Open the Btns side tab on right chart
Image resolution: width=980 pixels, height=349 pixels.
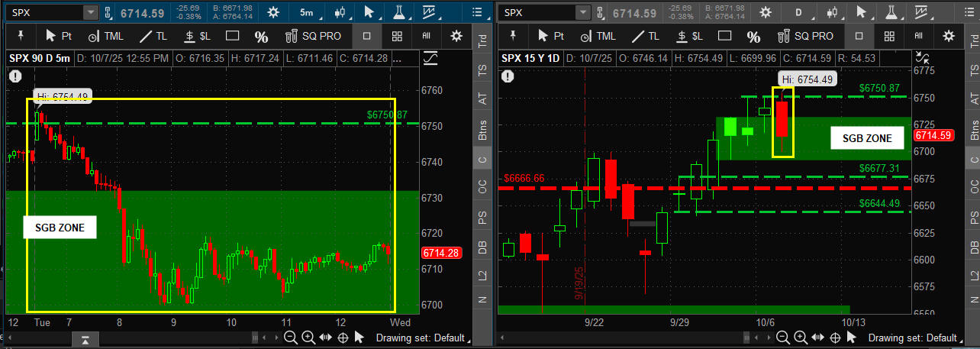(x=975, y=131)
